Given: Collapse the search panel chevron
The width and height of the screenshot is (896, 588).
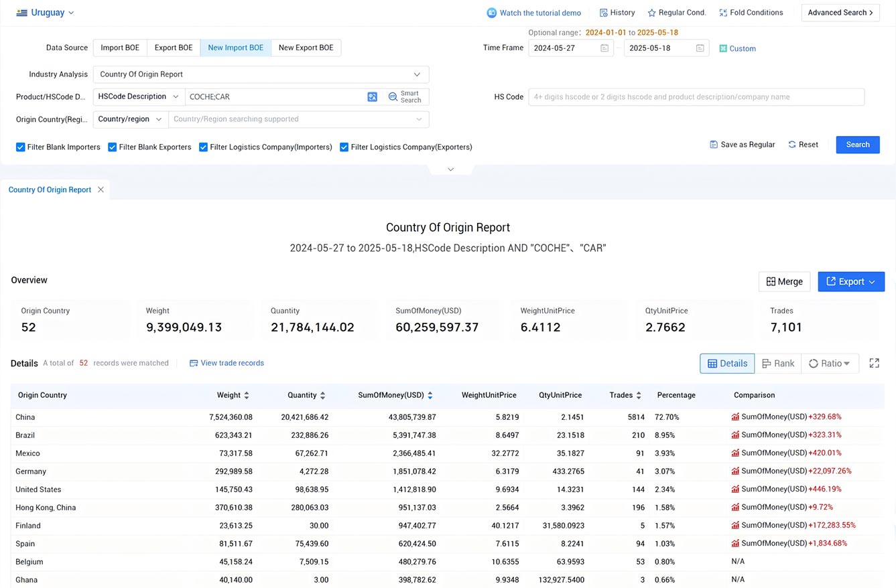Looking at the screenshot, I should click(450, 169).
